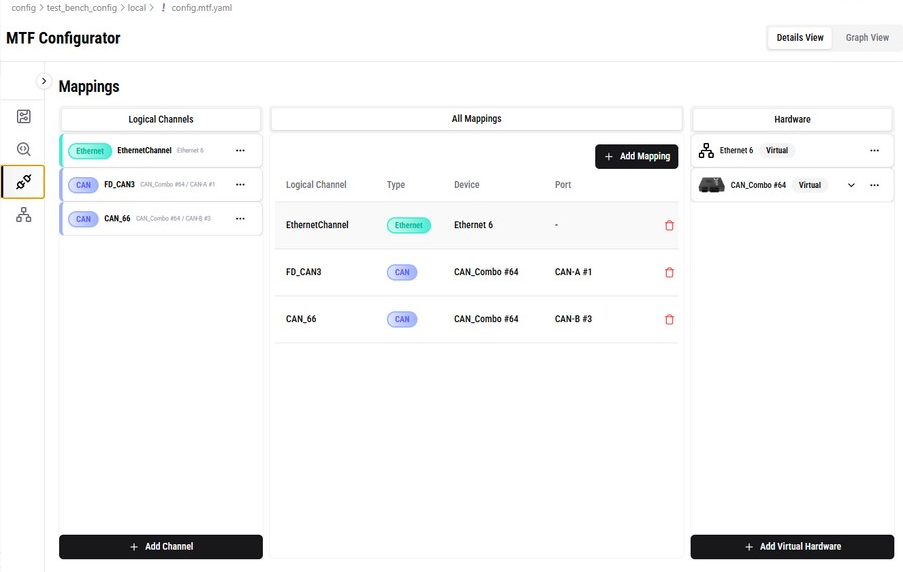The width and height of the screenshot is (903, 572).
Task: Switch to Details View tab
Action: [800, 38]
